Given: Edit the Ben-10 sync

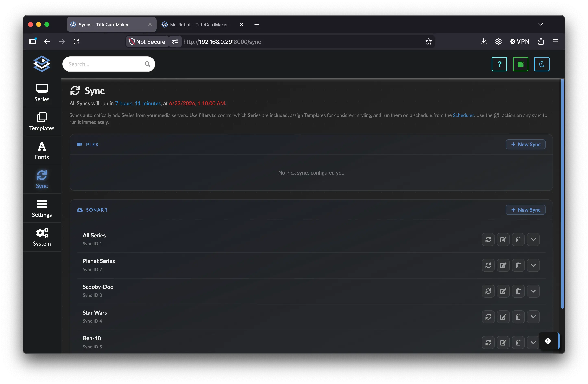Looking at the screenshot, I should point(503,343).
